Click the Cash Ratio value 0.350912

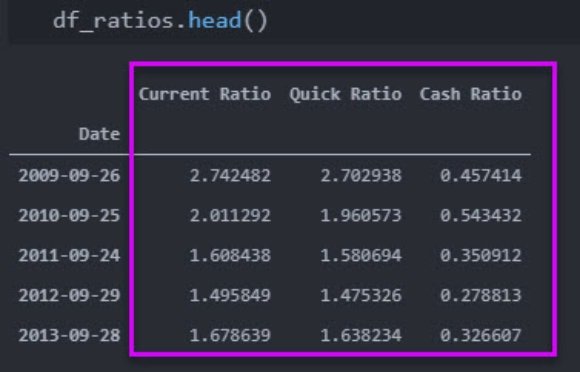(x=481, y=255)
